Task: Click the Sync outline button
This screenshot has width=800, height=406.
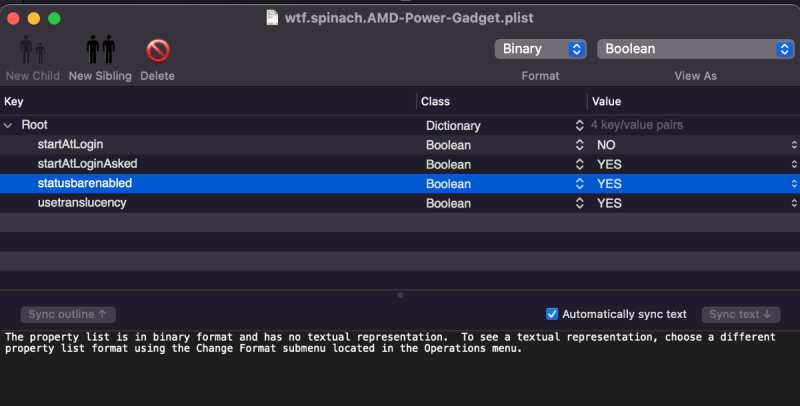Action: coord(67,314)
